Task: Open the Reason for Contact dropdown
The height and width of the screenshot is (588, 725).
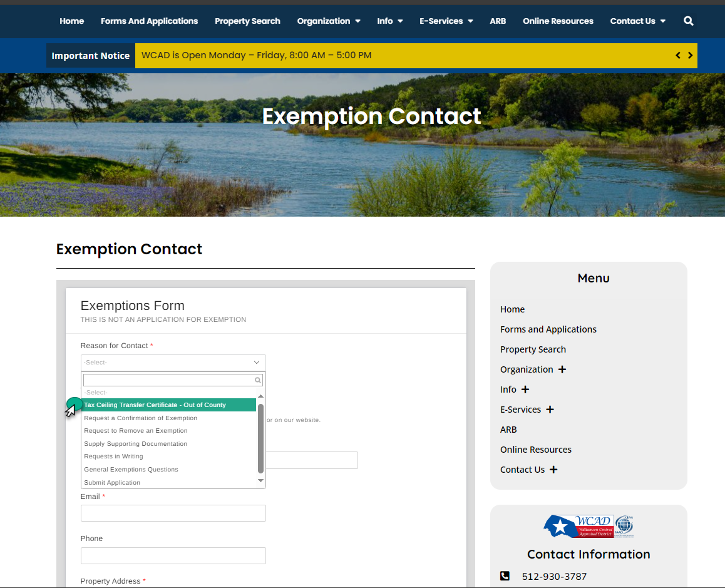Action: click(173, 363)
